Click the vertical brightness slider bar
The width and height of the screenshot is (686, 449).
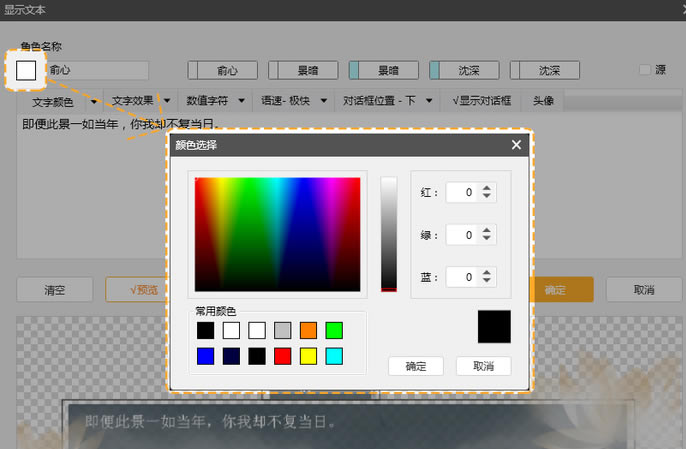(389, 234)
